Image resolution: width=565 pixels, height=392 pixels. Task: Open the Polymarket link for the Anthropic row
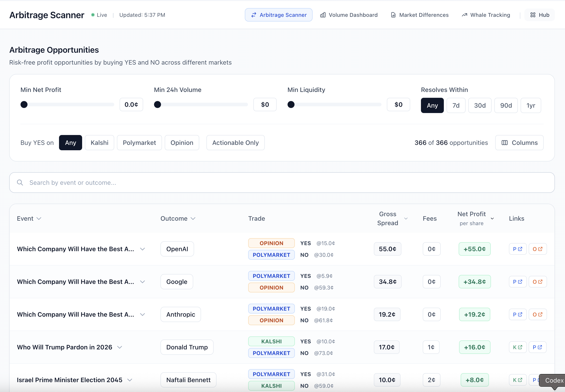(517, 314)
